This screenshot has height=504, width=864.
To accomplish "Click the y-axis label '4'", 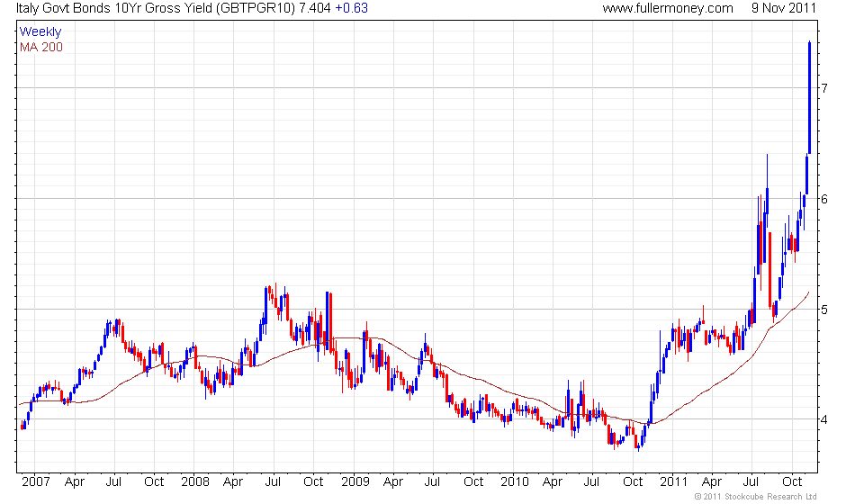I will [824, 419].
